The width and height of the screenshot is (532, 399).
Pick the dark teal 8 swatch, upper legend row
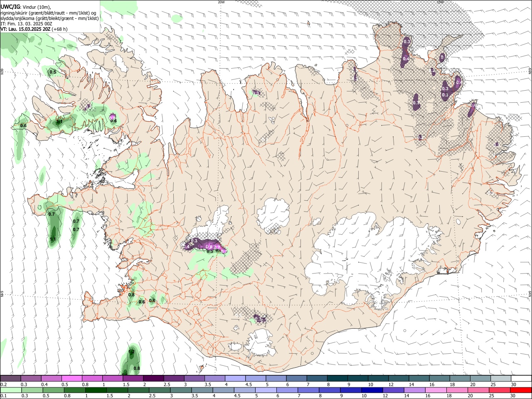337,378
